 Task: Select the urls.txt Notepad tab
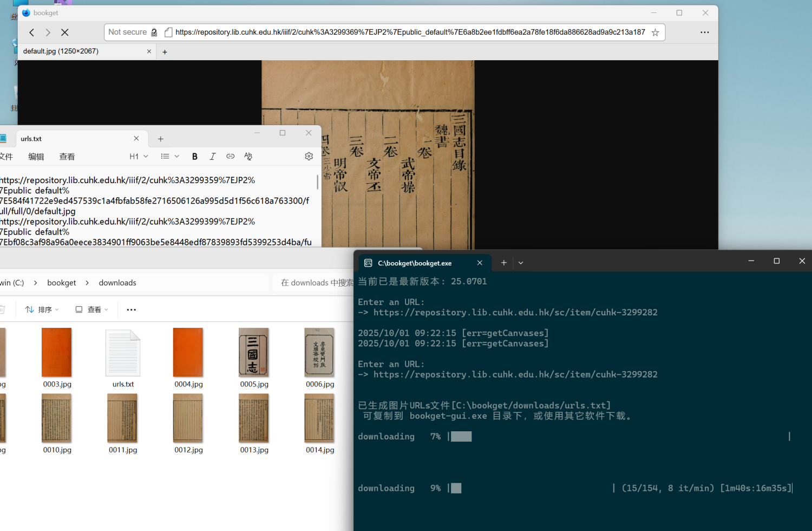[x=31, y=139]
